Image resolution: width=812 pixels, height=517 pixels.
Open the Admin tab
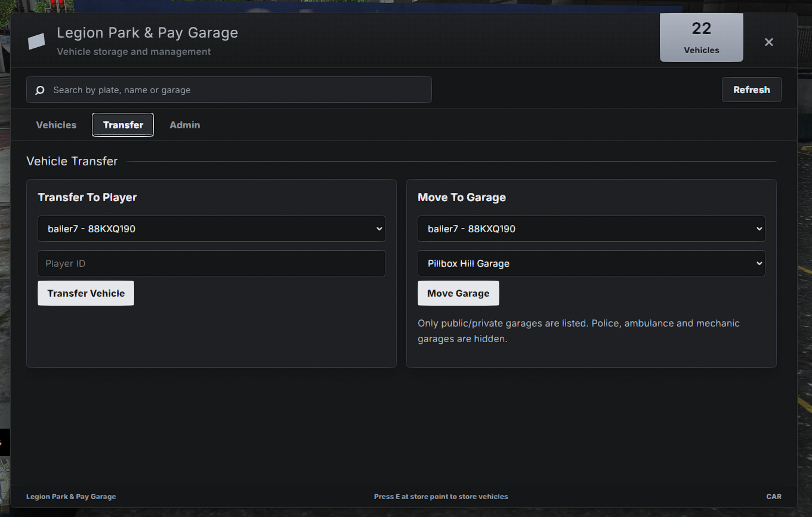[x=185, y=125]
